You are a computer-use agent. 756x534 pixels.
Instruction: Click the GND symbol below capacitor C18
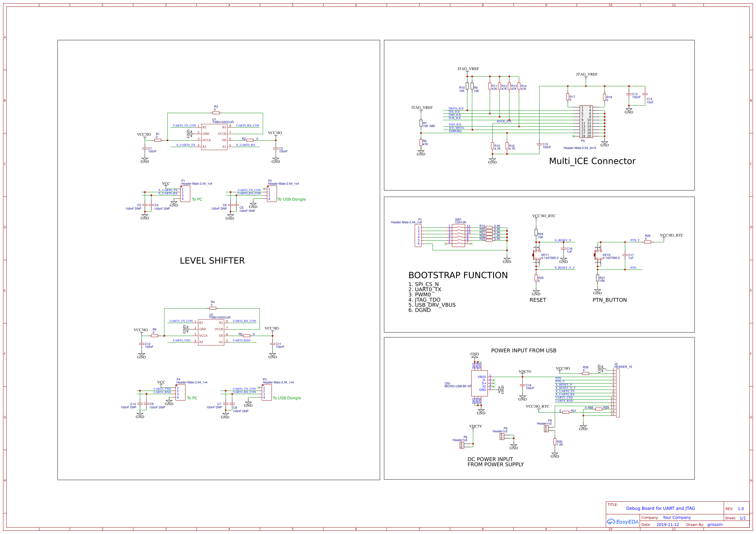[x=522, y=396]
